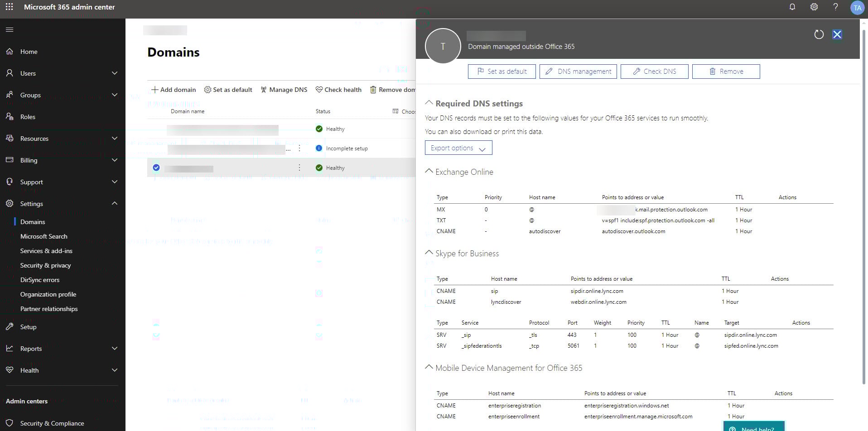Click the info icon next to Incomplete setup
Image resolution: width=868 pixels, height=431 pixels.
[x=320, y=148]
